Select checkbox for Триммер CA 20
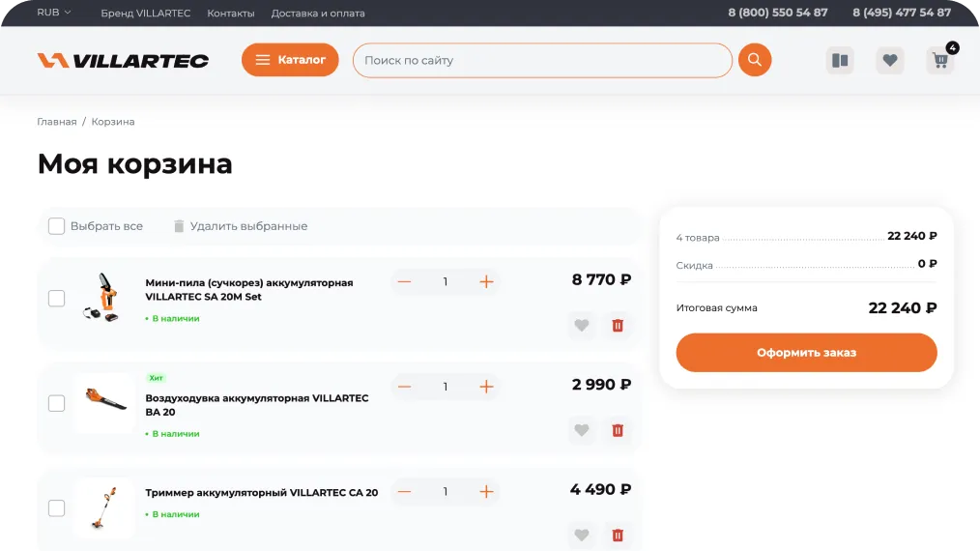Viewport: 980px width, 551px height. (x=56, y=507)
